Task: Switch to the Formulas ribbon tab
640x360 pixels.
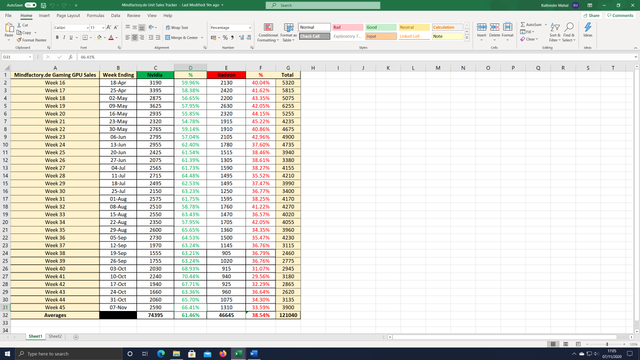Action: coord(96,16)
